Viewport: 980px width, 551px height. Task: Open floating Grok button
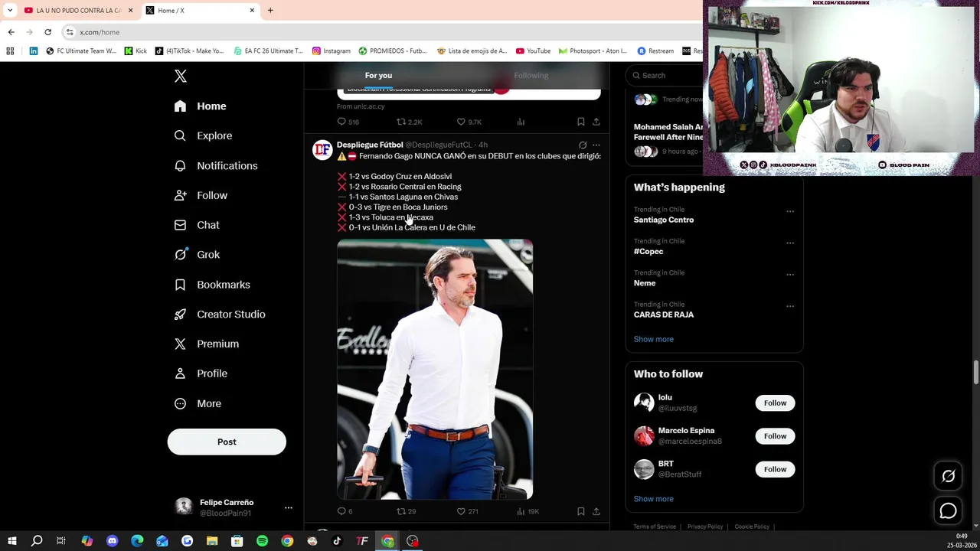click(948, 476)
